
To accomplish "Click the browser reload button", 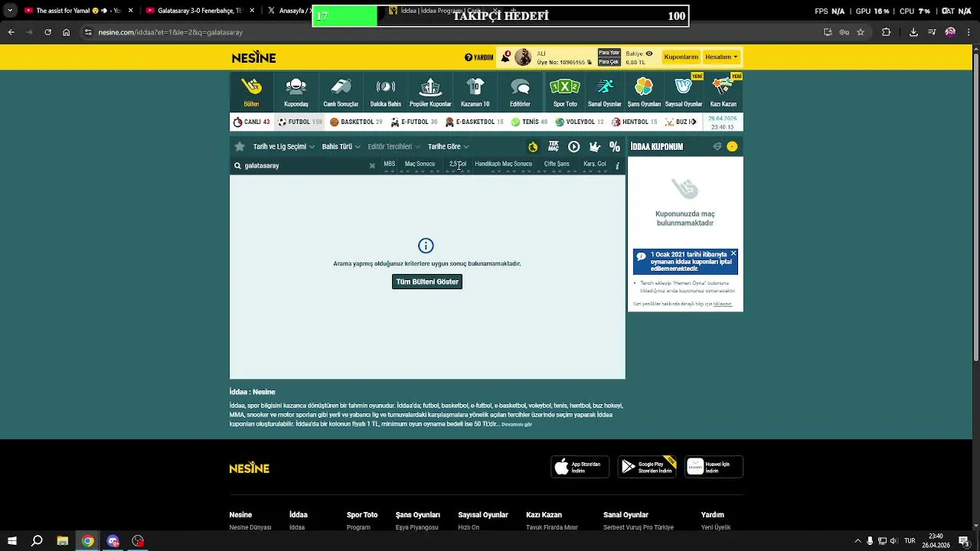I will click(47, 32).
